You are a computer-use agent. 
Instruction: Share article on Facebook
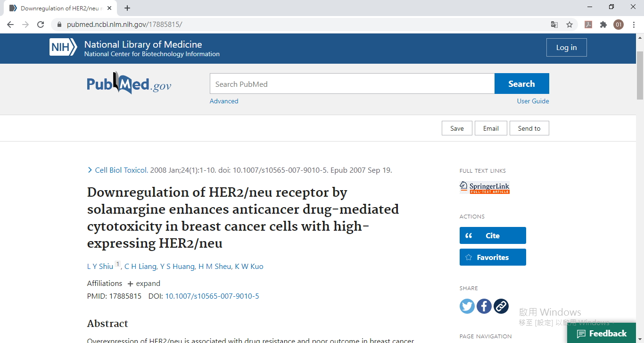(x=484, y=306)
